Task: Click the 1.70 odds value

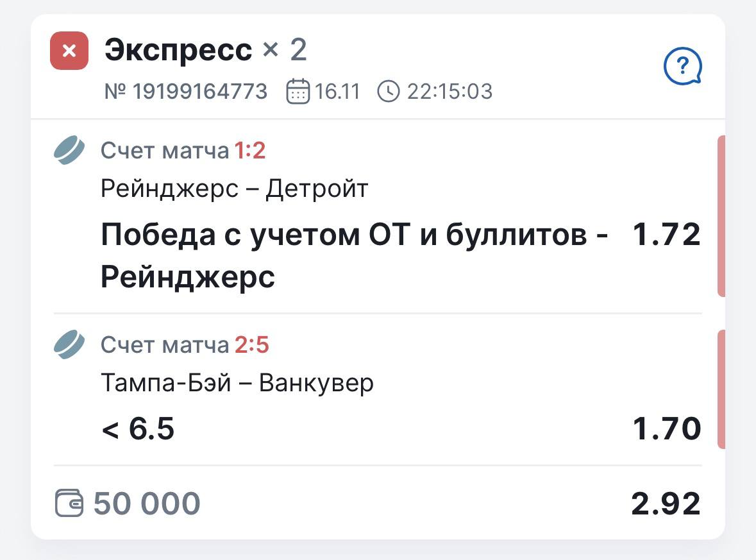Action: [x=666, y=428]
